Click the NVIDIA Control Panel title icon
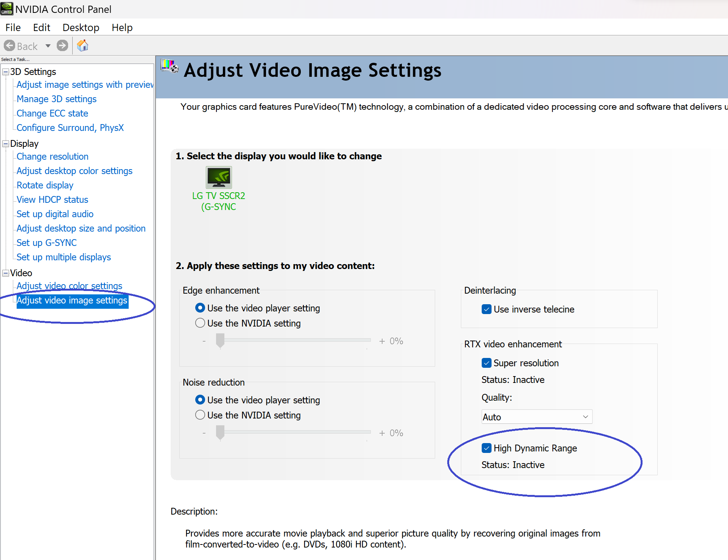This screenshot has width=728, height=560. 7,8
